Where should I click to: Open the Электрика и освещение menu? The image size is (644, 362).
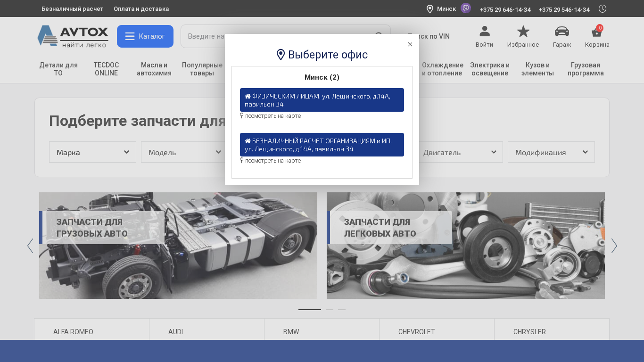pos(490,69)
